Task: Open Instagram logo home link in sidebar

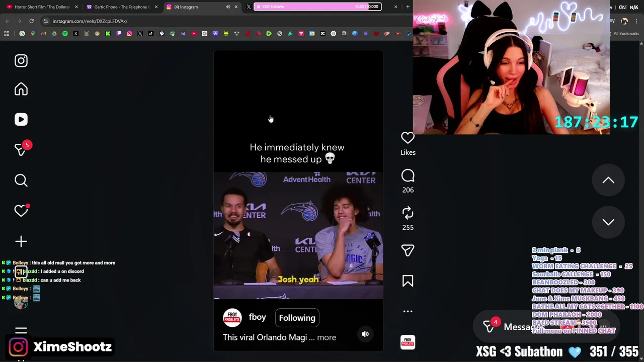Action: click(x=21, y=61)
